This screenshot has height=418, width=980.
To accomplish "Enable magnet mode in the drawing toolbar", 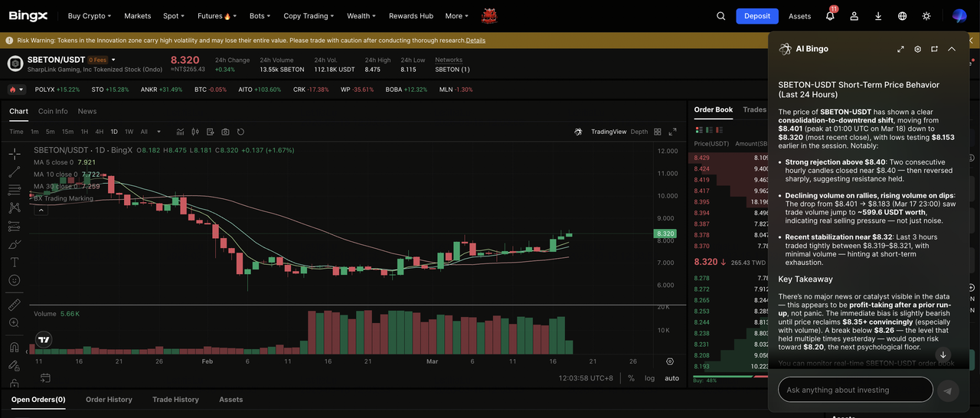I will pos(15,347).
